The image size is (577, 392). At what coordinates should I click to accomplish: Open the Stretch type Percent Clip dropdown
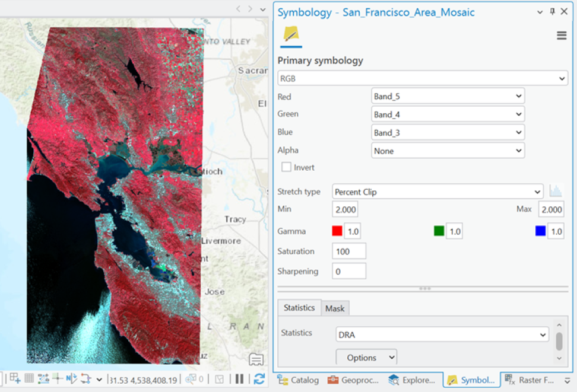click(x=437, y=192)
